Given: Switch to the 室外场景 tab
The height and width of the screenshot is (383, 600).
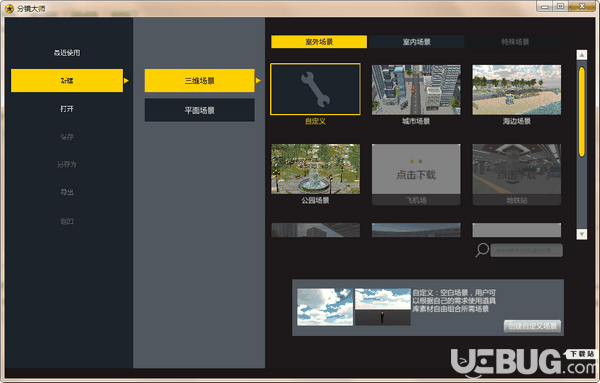Looking at the screenshot, I should [x=319, y=42].
